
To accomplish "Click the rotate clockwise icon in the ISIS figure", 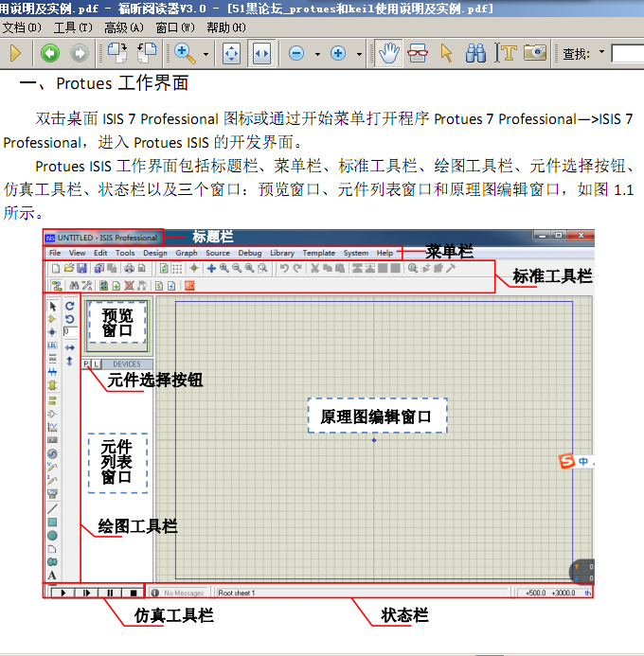I will click(69, 306).
